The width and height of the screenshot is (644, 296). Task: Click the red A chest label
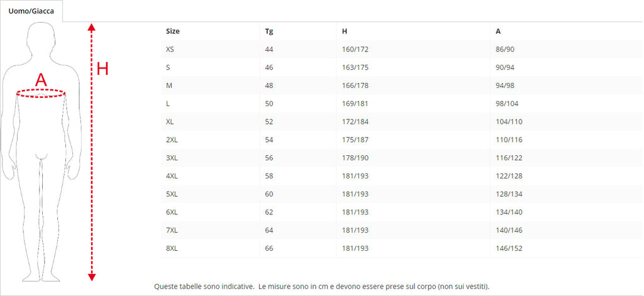click(41, 80)
